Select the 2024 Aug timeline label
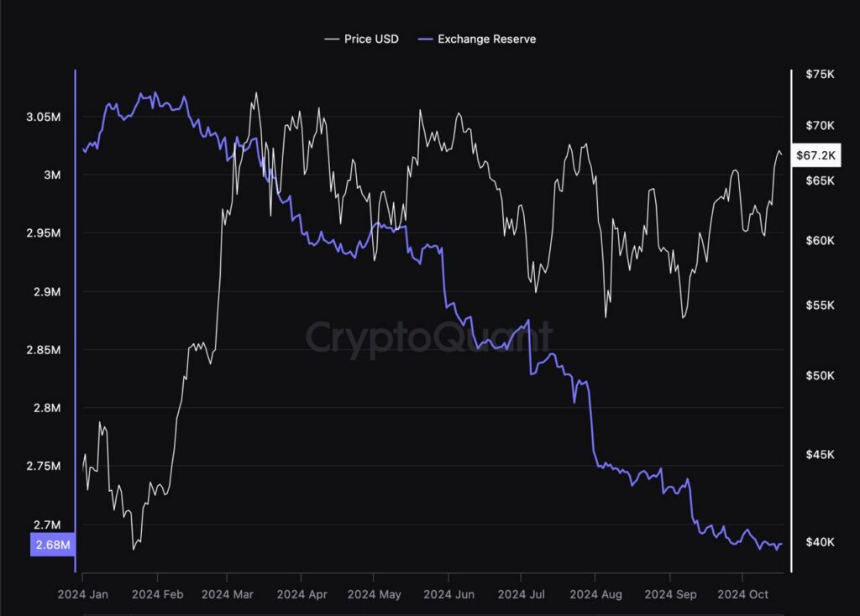 point(595,594)
